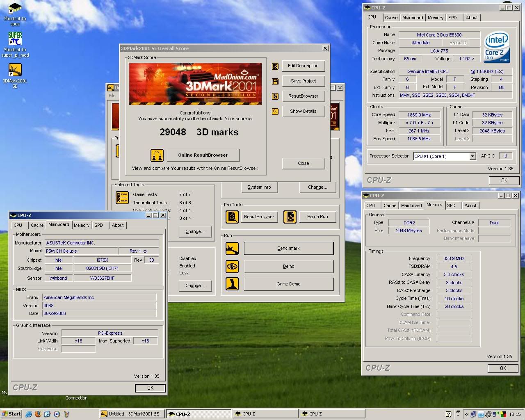
Task: Open the Memory tab in Mainboard CPU-Z window
Action: pyautogui.click(x=81, y=225)
